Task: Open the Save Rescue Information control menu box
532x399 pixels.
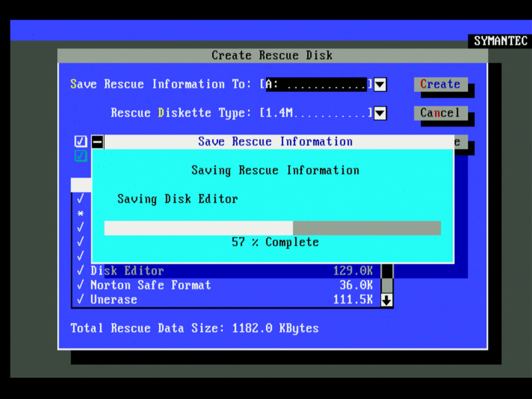Action: 97,142
